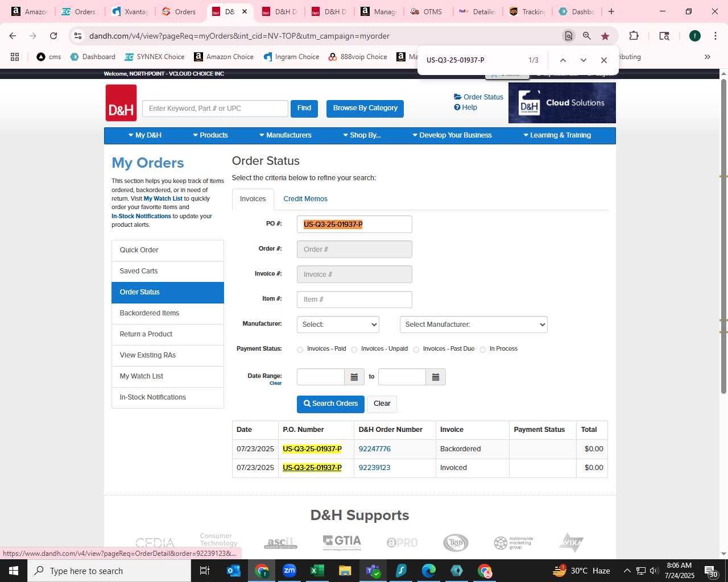
Task: Open In-Stock Notifications sidebar item
Action: [168, 397]
